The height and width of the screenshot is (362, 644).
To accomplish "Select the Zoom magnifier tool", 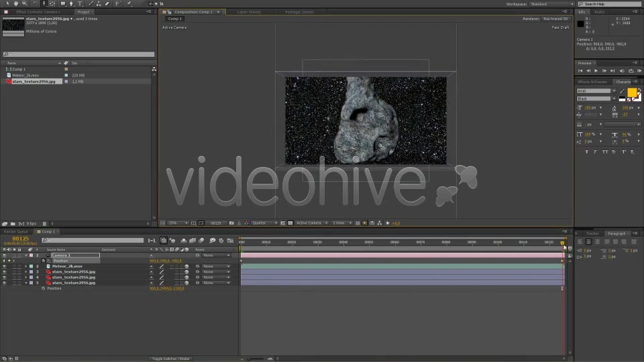I will pos(24,3).
